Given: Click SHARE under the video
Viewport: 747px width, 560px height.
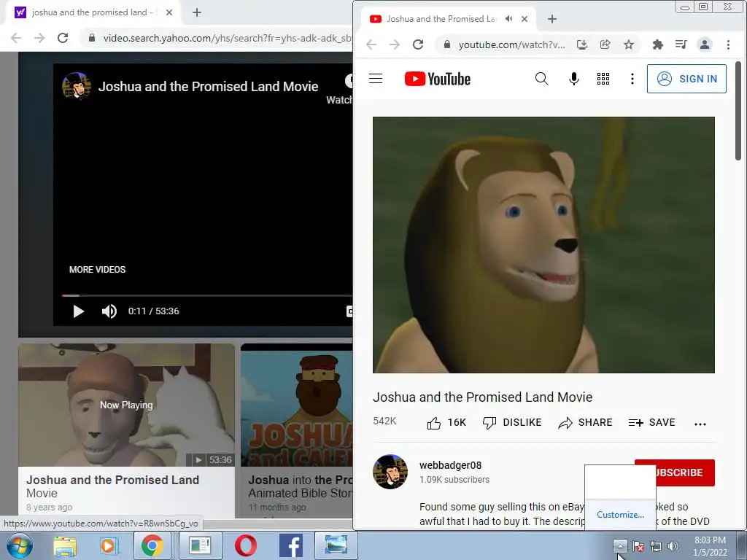Looking at the screenshot, I should [x=585, y=422].
